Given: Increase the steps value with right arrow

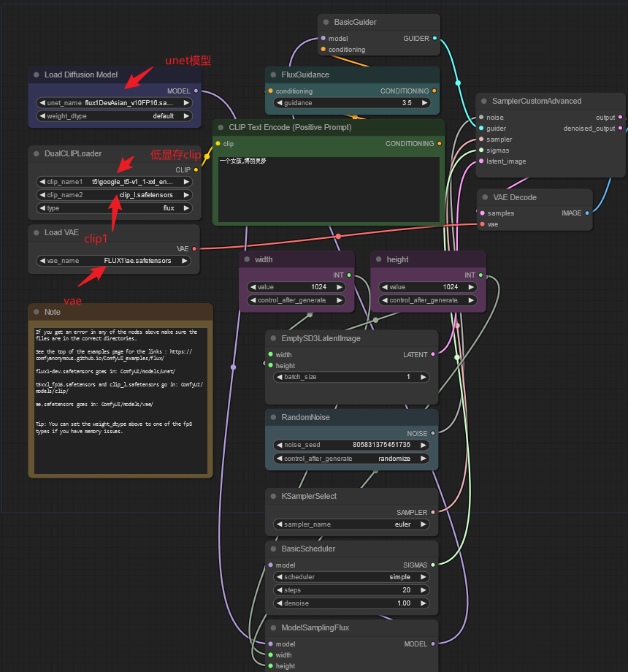Looking at the screenshot, I should [424, 590].
